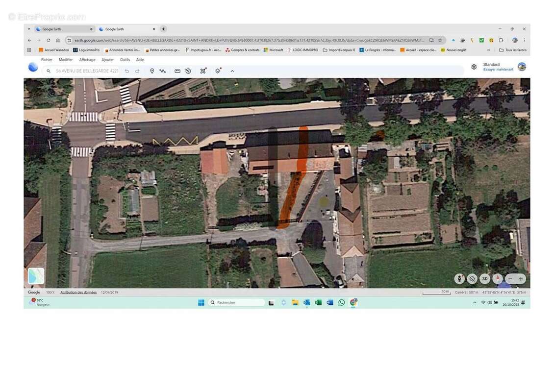Screen dimensions: 554x392
Task: Collapse the toolbar with the up chevron
Action: [232, 71]
